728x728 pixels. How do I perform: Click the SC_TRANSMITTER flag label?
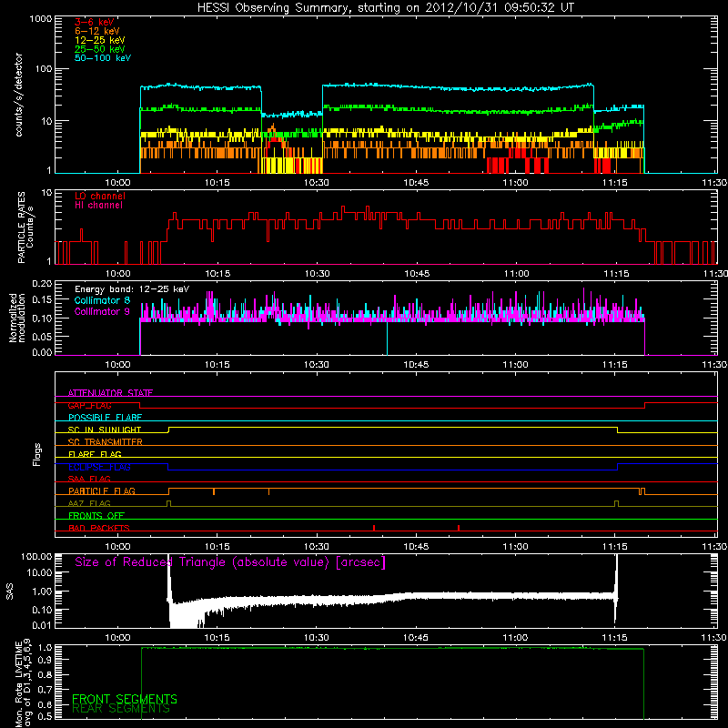tap(106, 442)
